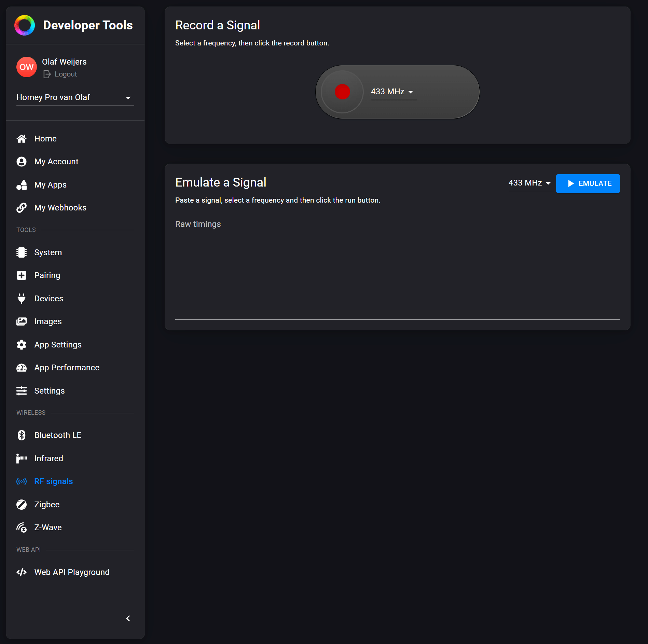This screenshot has height=644, width=648.
Task: Open the Pairing menu item
Action: [47, 275]
